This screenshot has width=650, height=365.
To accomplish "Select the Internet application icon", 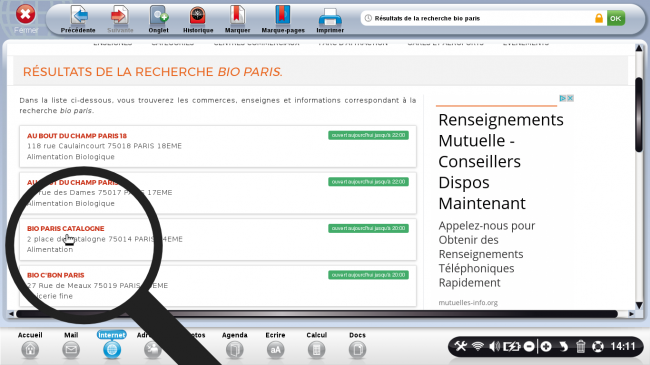I will point(112,345).
